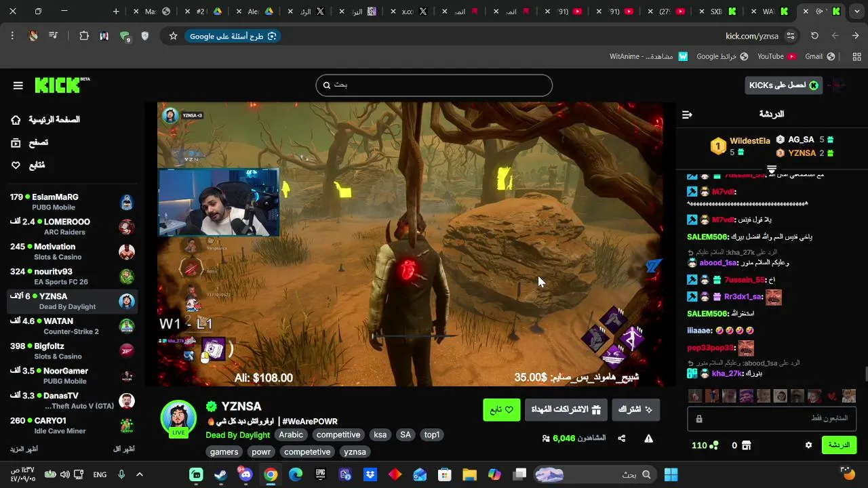This screenshot has width=868, height=488.
Task: Click the followers-only chat input field
Action: click(772, 419)
